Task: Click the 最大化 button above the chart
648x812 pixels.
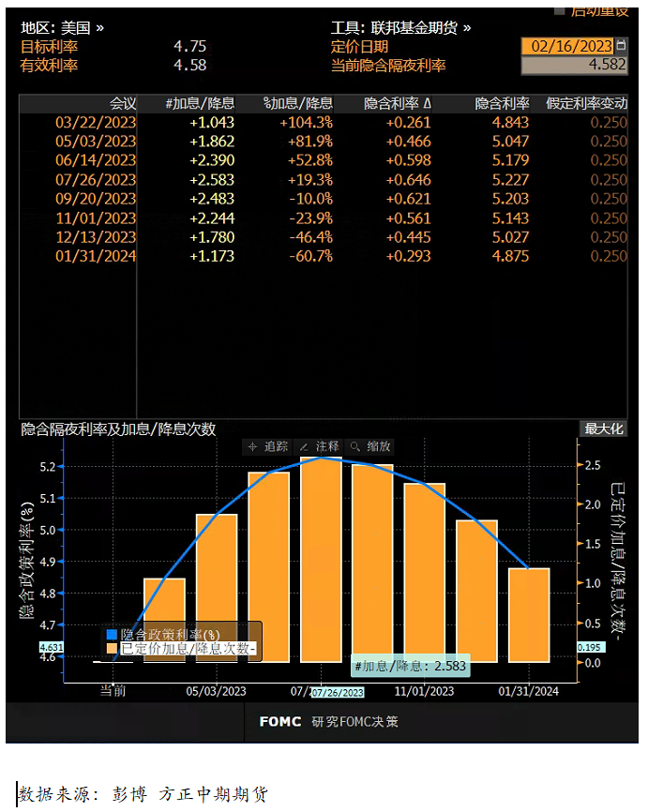Action: tap(603, 429)
